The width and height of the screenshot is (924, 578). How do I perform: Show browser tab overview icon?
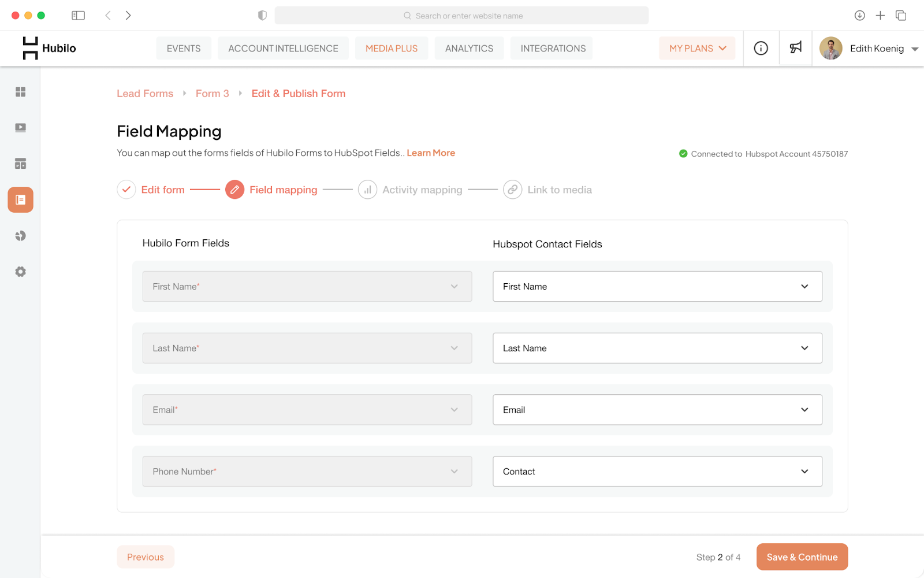(901, 16)
